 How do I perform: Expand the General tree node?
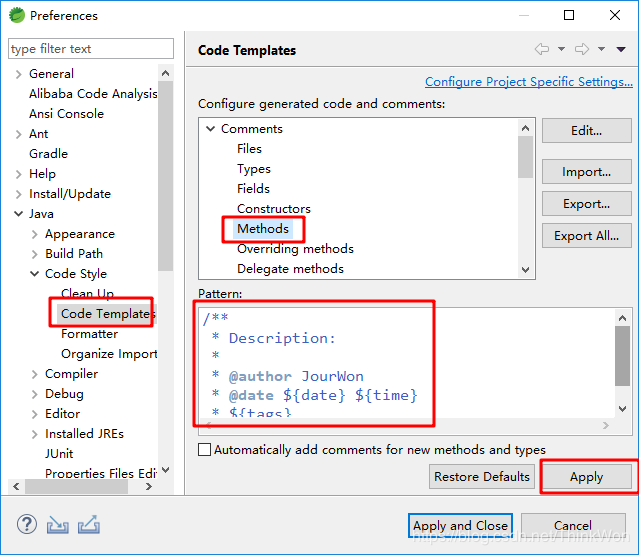click(x=18, y=74)
